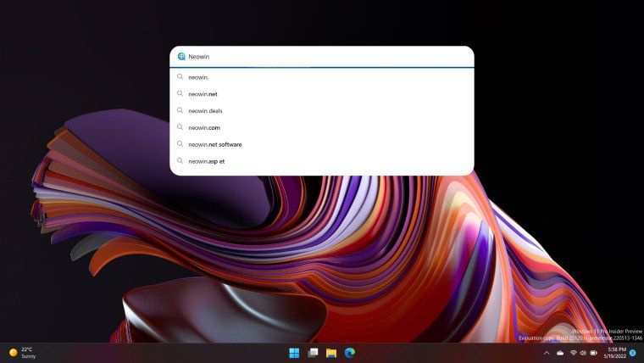644x363 pixels.
Task: Select the 'neowin.' suggestion
Action: pos(199,77)
